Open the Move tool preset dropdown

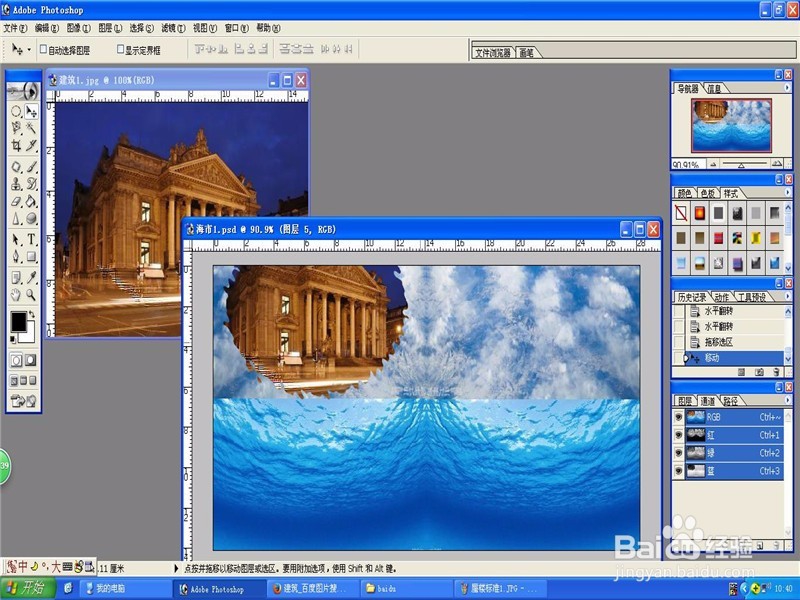coord(29,48)
